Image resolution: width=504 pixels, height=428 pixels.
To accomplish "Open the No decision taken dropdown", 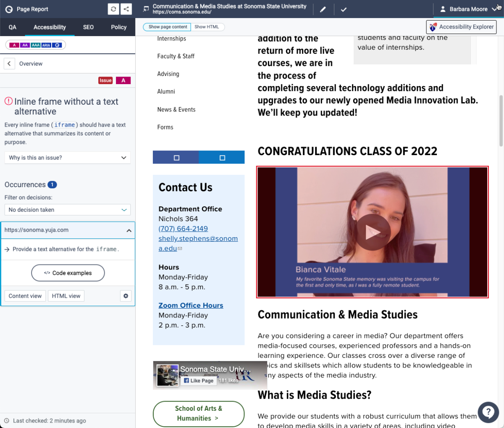I will [x=68, y=210].
